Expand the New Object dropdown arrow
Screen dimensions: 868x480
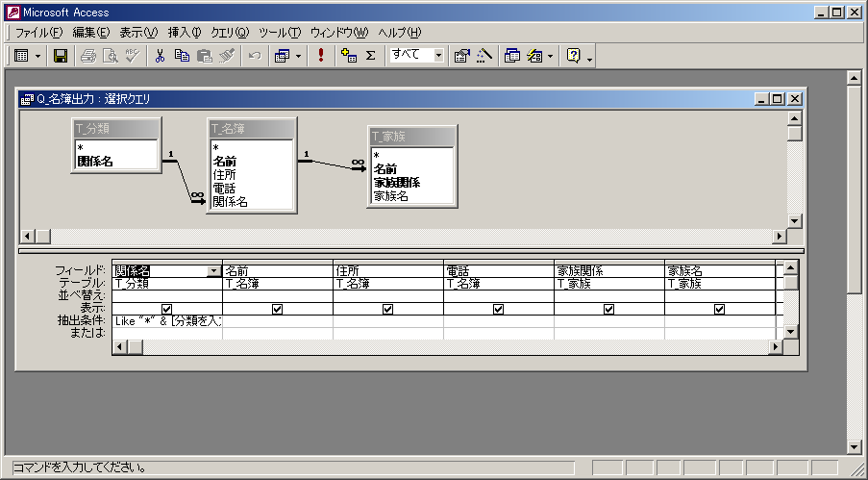coord(550,56)
